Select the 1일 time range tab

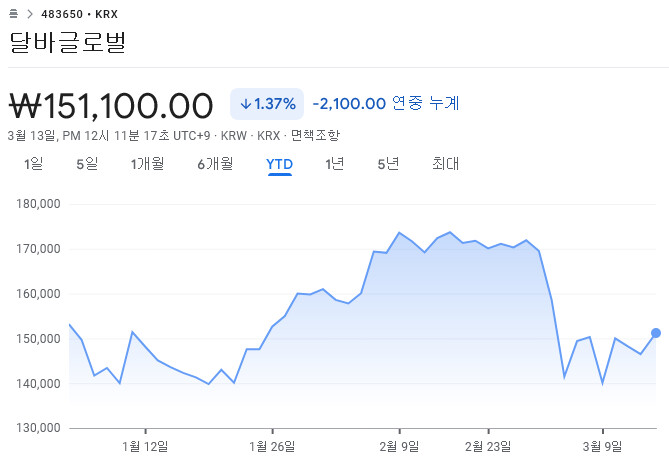[34, 164]
